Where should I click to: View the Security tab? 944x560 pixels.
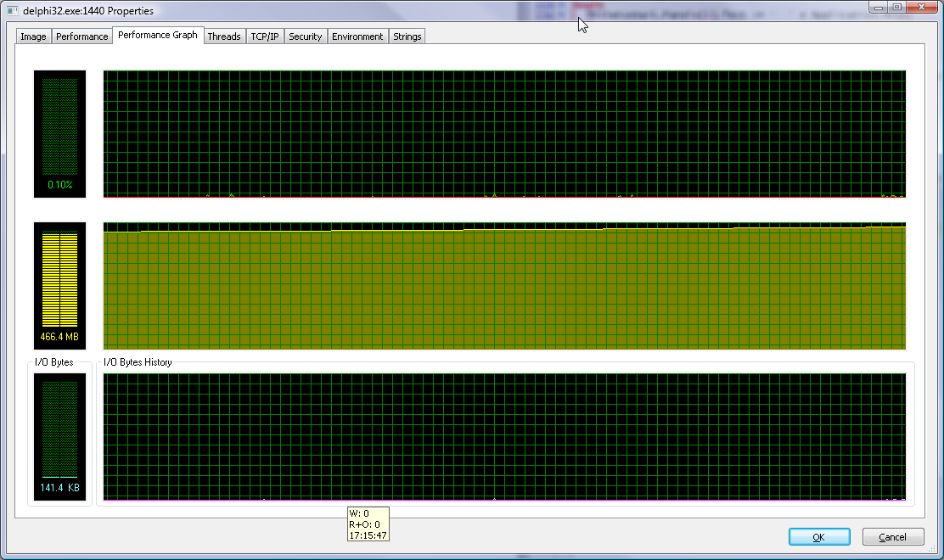(x=305, y=36)
